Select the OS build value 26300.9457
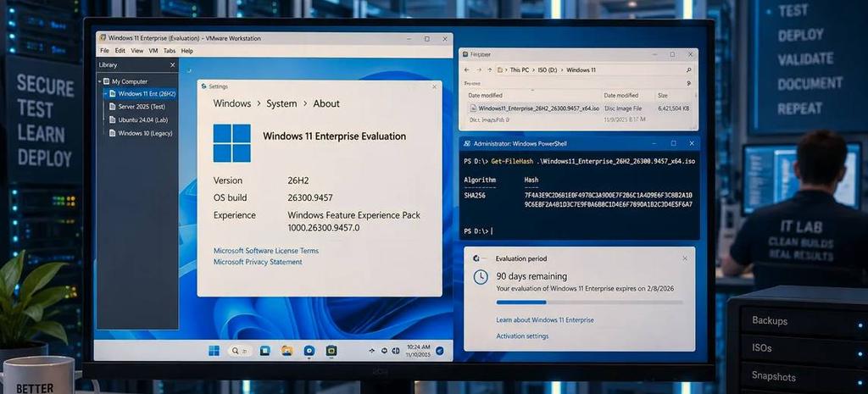Viewport: 868px width, 394px height. [310, 197]
